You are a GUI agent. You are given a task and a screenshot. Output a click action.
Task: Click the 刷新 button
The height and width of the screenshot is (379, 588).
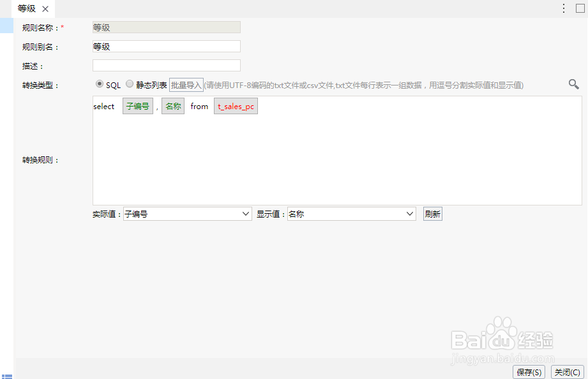tap(433, 214)
